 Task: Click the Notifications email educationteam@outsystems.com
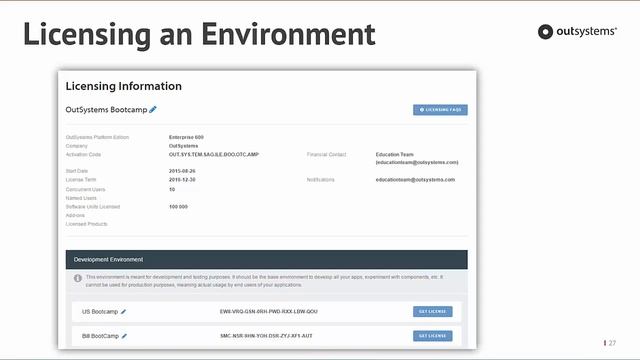coord(415,180)
